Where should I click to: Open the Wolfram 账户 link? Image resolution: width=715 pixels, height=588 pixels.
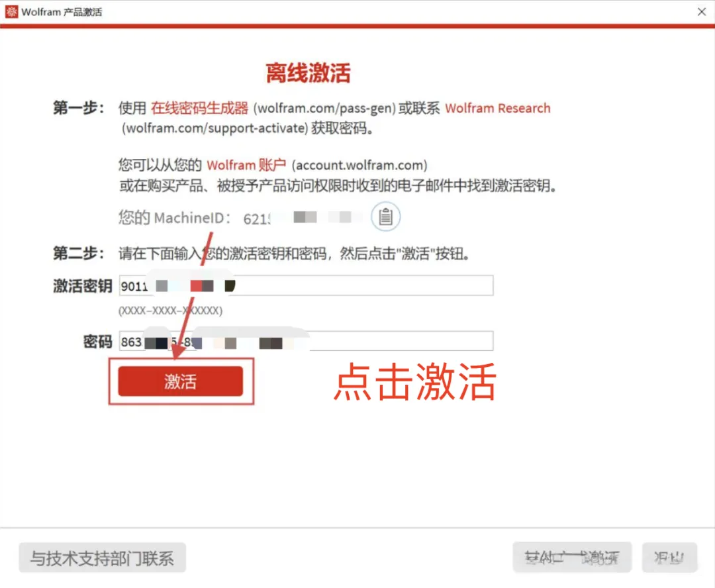(x=246, y=165)
